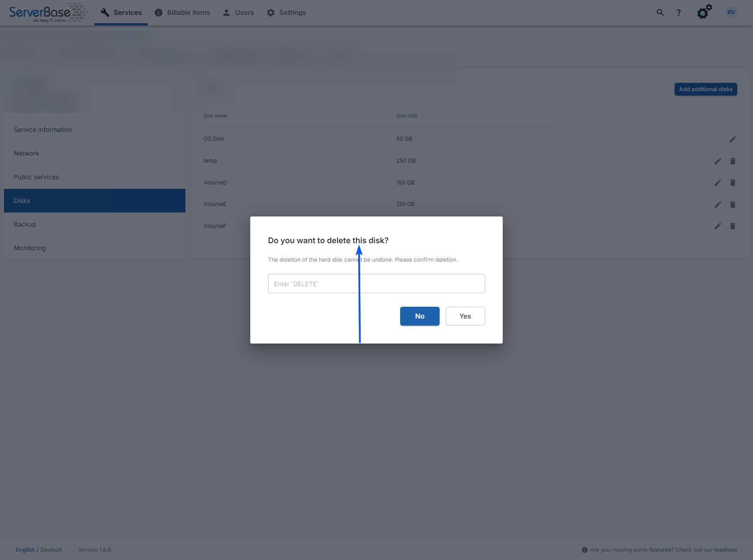Viewport: 753px width, 560px height.
Task: Open the RV user avatar menu
Action: coord(731,12)
